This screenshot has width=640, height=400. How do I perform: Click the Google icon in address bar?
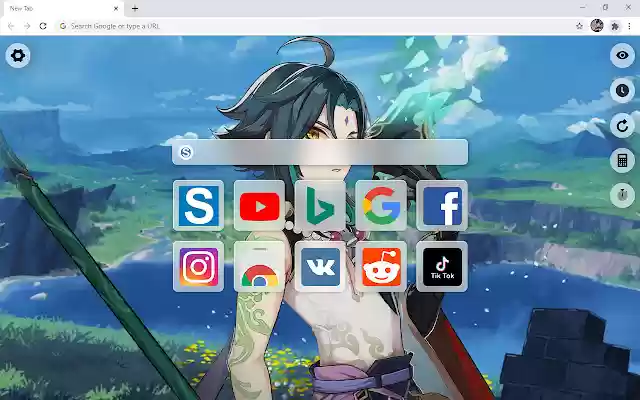click(x=63, y=26)
